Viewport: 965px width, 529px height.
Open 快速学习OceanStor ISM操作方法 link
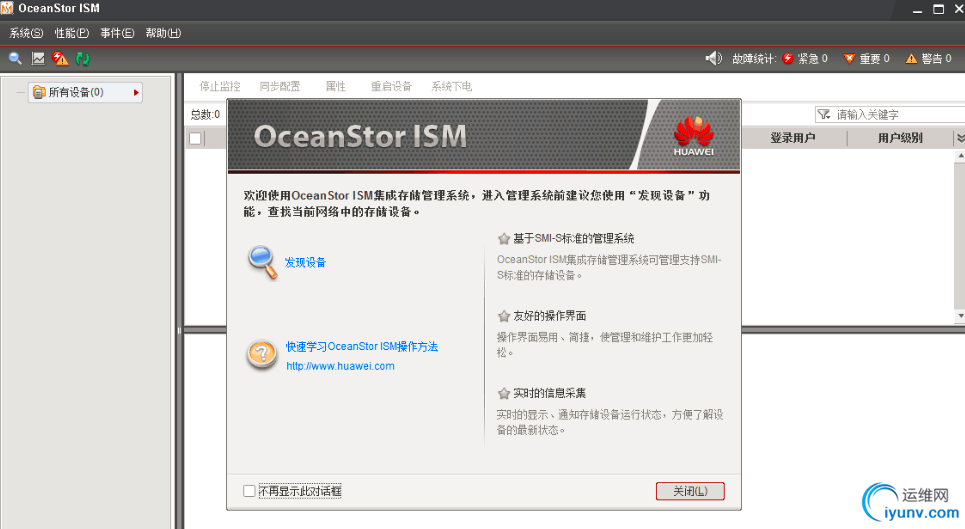[x=362, y=347]
